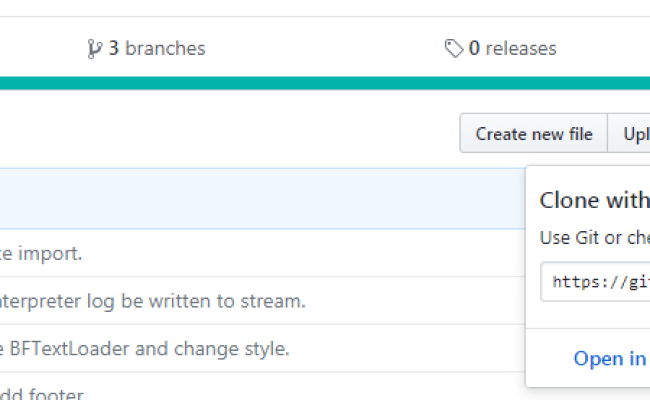
Task: Click the 'Clone with' heading text
Action: (594, 201)
